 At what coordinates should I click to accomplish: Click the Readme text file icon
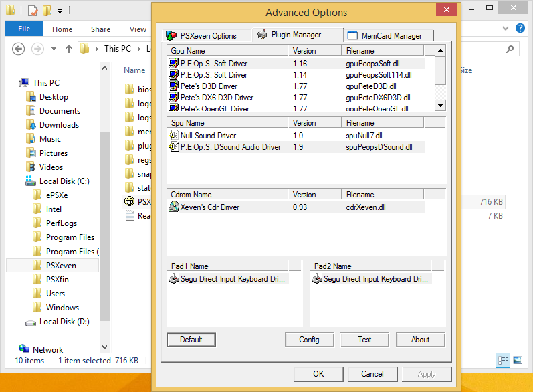(x=130, y=215)
